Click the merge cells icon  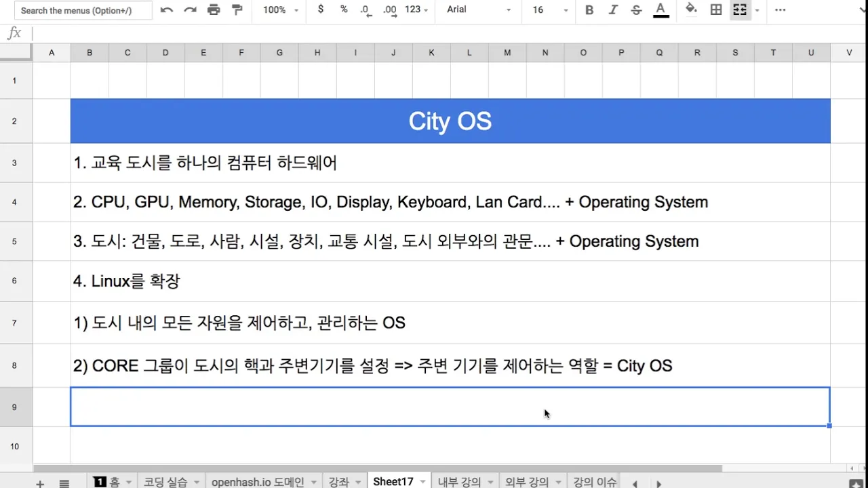click(x=740, y=9)
